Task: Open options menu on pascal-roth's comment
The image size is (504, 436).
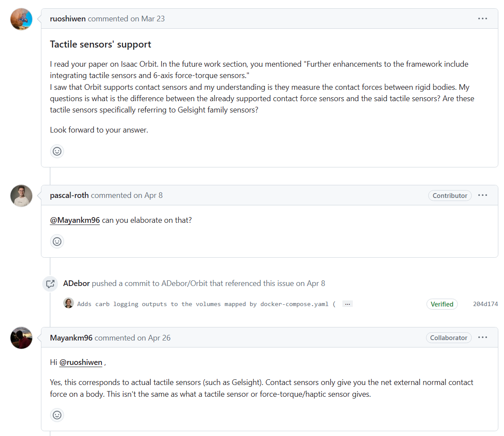Action: tap(482, 195)
